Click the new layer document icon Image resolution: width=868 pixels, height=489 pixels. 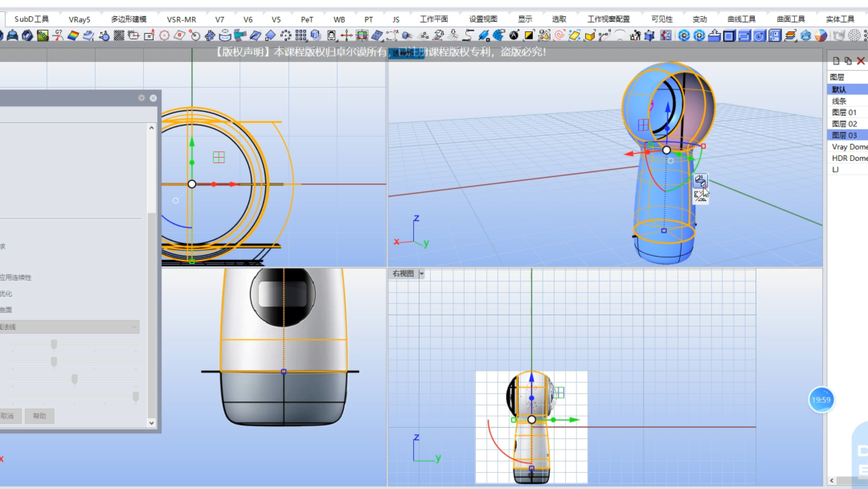836,61
